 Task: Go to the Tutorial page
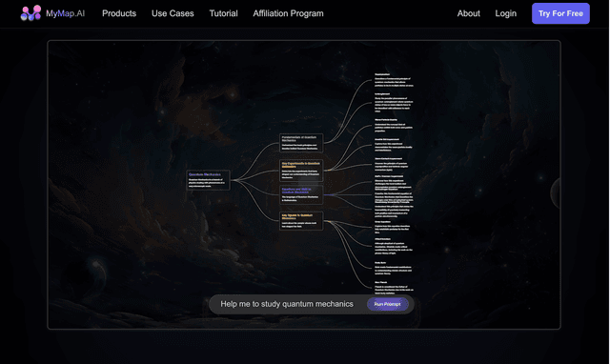click(x=223, y=13)
